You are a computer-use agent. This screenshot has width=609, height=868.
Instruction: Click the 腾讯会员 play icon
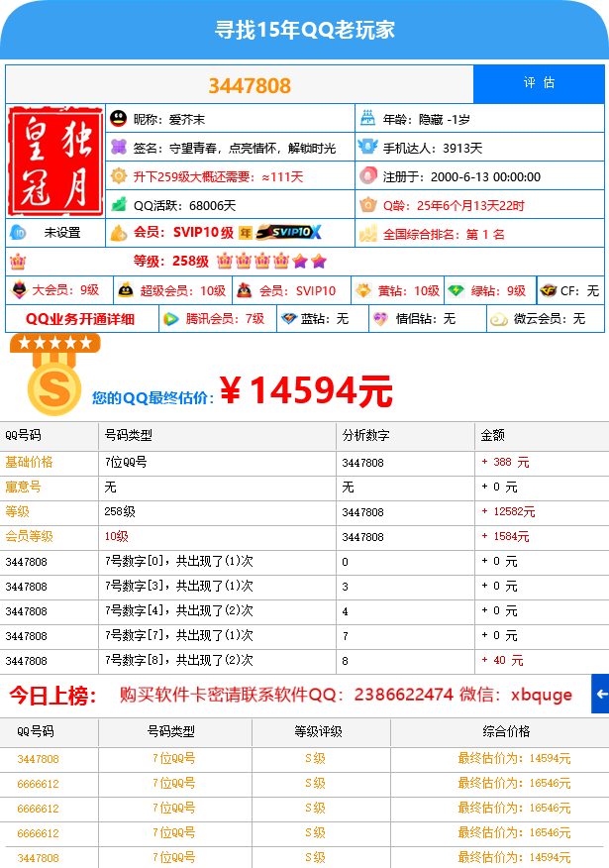tap(171, 319)
